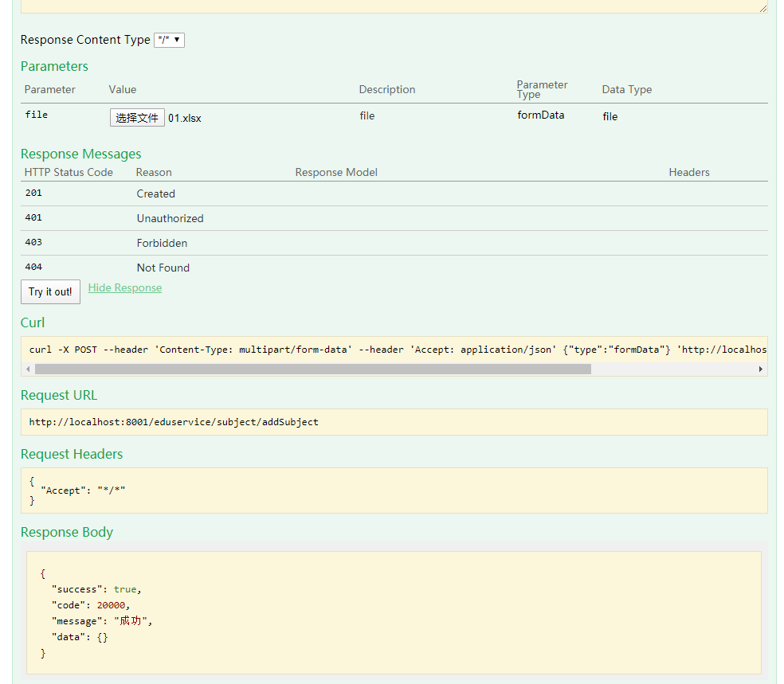Click the Value column header
Viewport: 784px width, 684px height.
click(x=123, y=89)
